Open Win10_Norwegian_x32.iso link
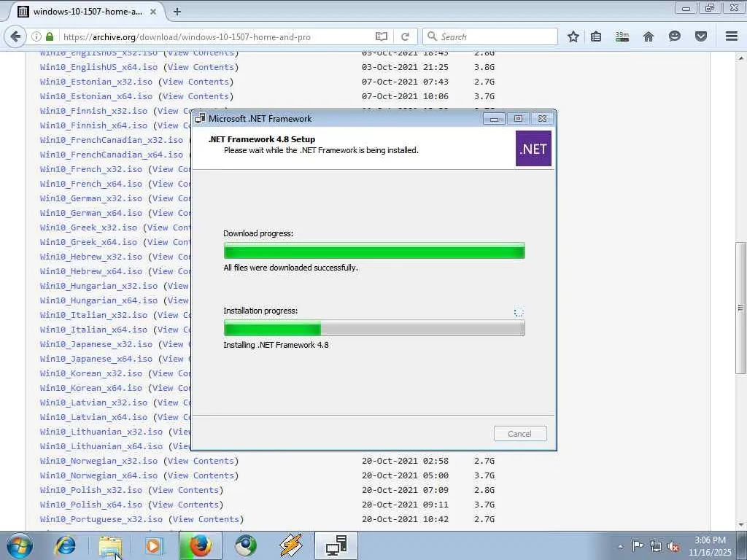Viewport: 747px width, 560px height. [x=98, y=461]
